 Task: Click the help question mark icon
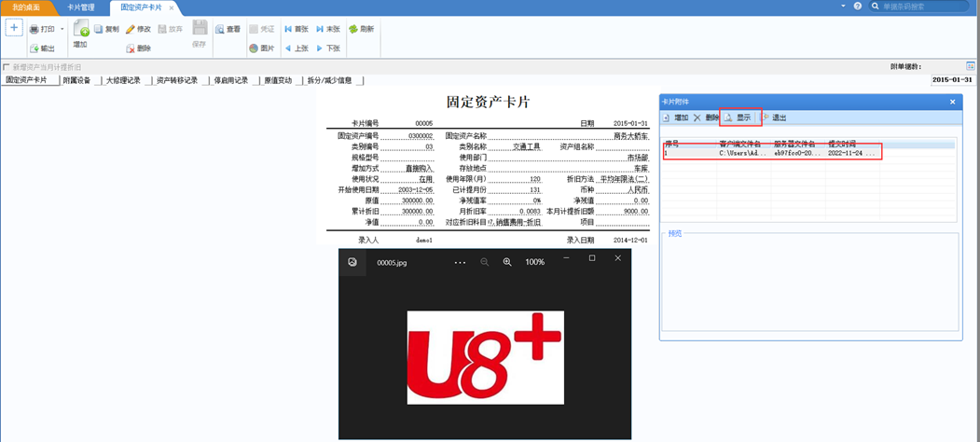coord(857,7)
